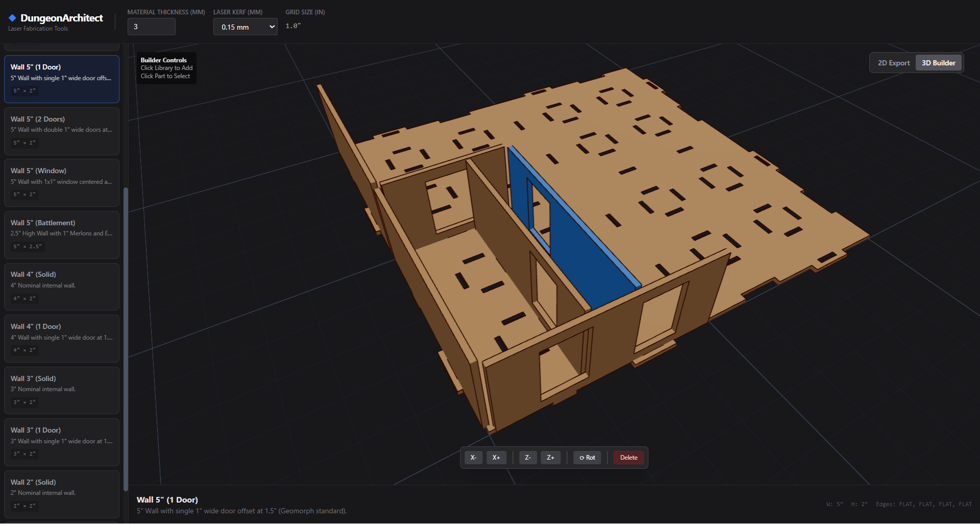
Task: Move selected part with X- button
Action: [473, 458]
